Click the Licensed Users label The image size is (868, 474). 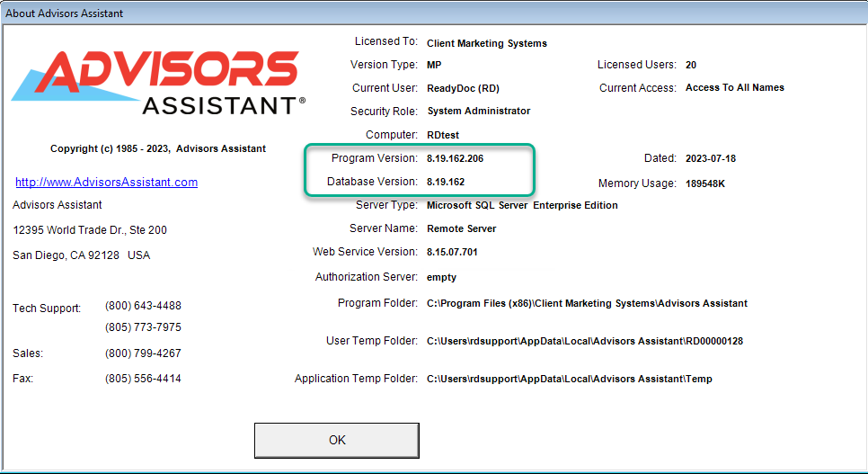(636, 65)
